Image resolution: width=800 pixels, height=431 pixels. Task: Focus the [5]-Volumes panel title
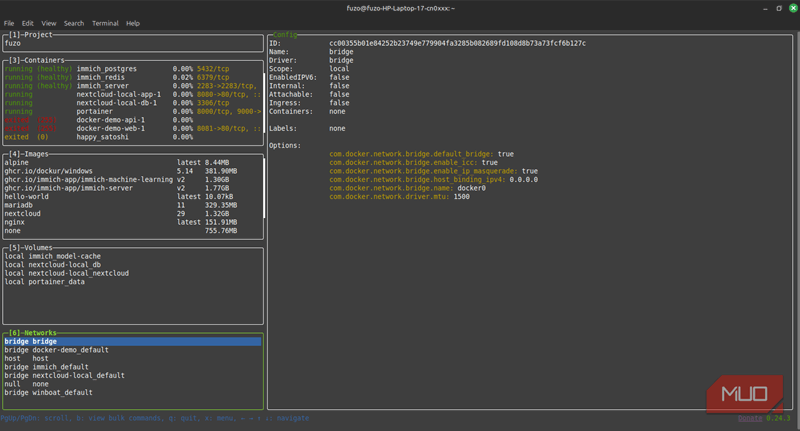click(x=31, y=248)
